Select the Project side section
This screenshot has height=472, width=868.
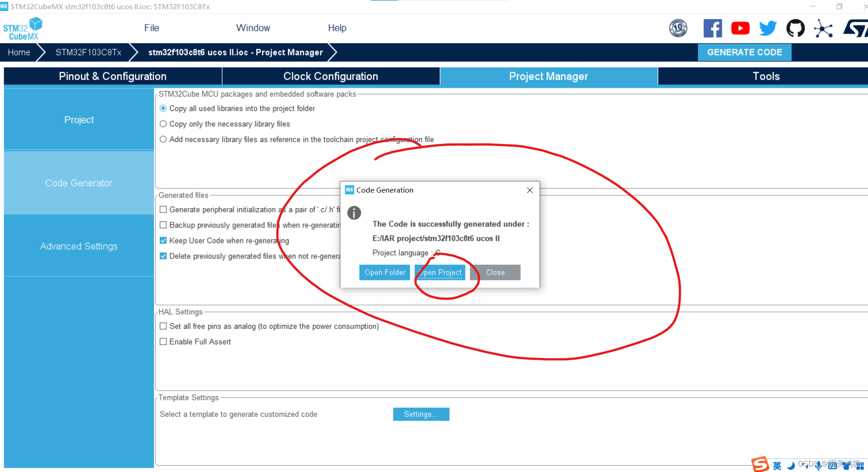coord(79,120)
